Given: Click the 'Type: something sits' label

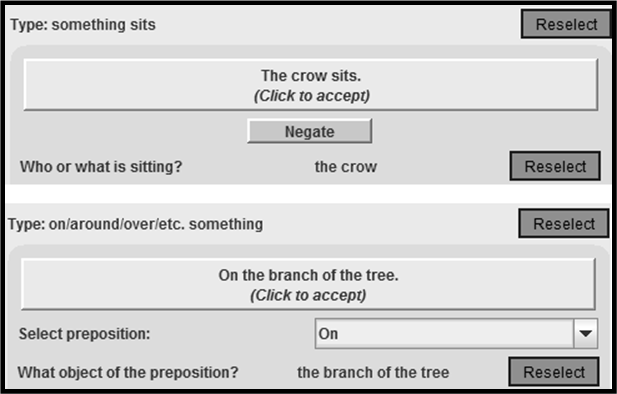Looking at the screenshot, I should (x=83, y=25).
